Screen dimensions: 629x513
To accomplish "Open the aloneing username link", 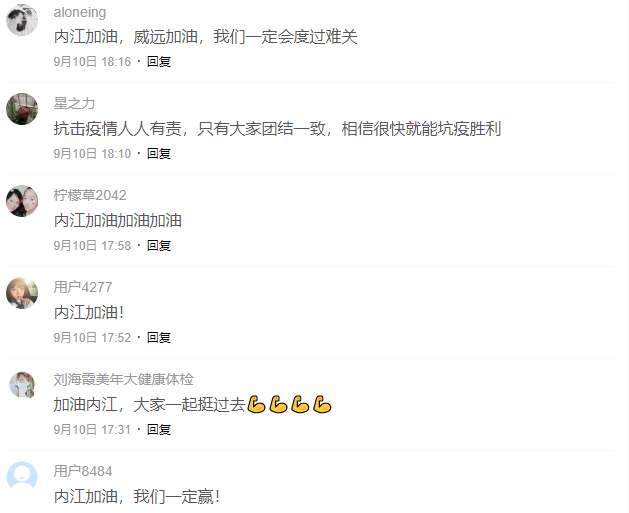I will pos(80,12).
